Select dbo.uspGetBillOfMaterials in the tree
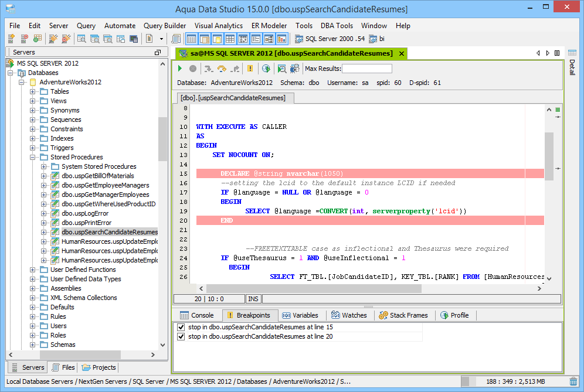 click(x=97, y=176)
